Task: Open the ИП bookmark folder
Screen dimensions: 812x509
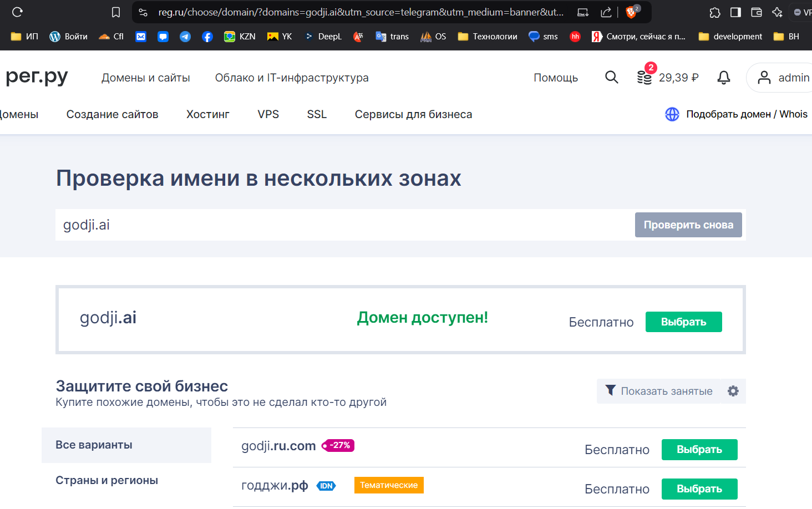Action: click(24, 37)
